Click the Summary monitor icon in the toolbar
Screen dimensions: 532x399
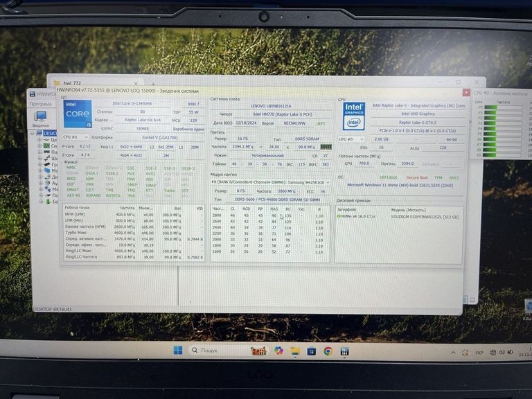click(x=40, y=118)
